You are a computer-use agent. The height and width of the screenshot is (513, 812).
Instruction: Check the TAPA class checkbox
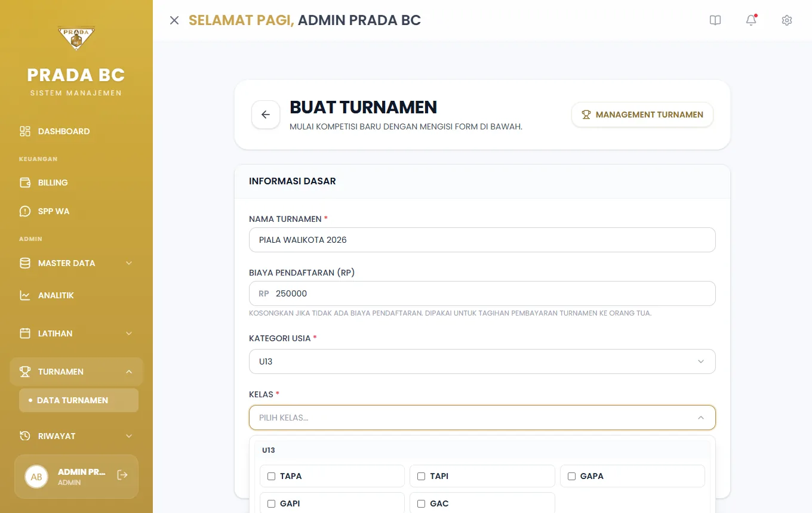point(272,476)
